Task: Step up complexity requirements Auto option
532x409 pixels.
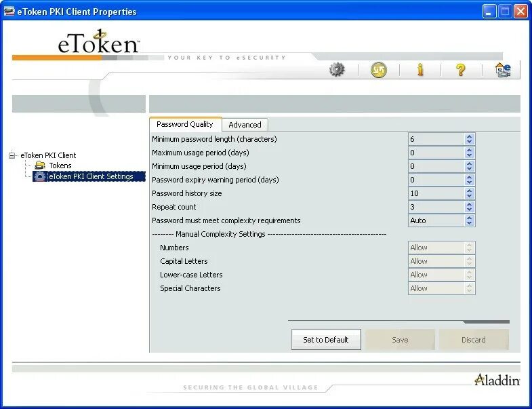Action: click(469, 218)
